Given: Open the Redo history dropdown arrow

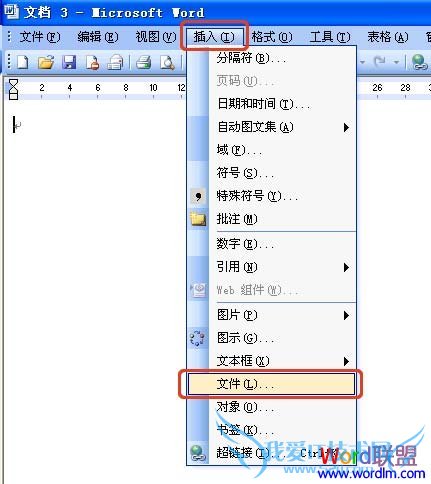Looking at the screenshot, I should click(x=396, y=62).
